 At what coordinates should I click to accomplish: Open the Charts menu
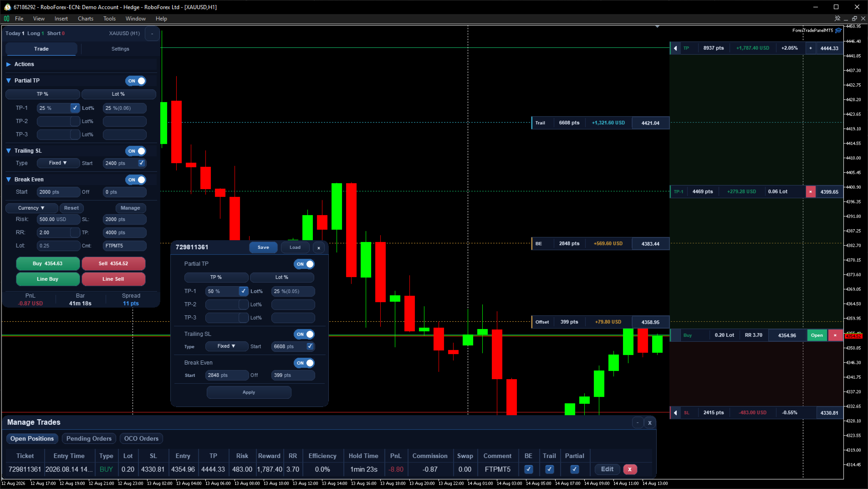click(86, 19)
